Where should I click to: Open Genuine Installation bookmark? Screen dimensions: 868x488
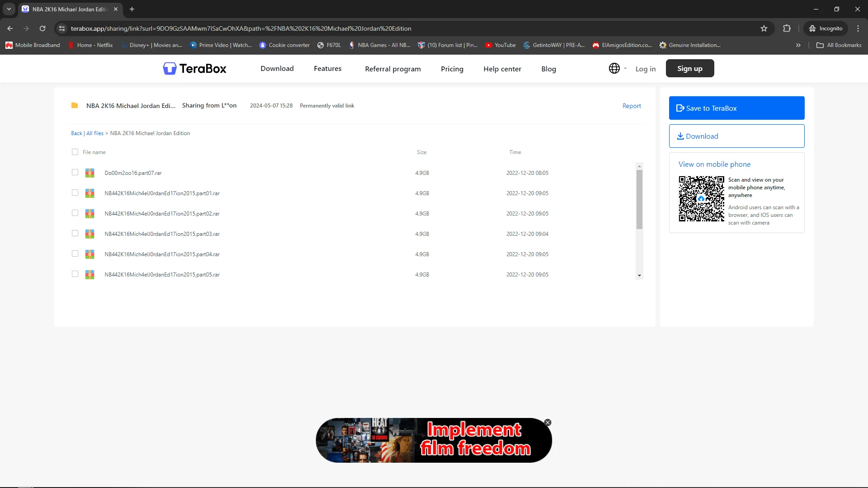[x=690, y=45]
